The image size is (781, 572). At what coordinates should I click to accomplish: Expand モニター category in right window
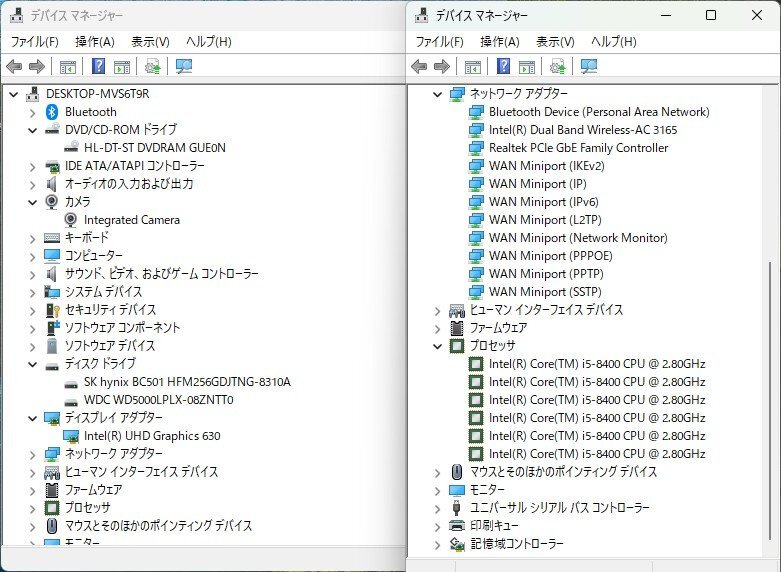(x=437, y=491)
